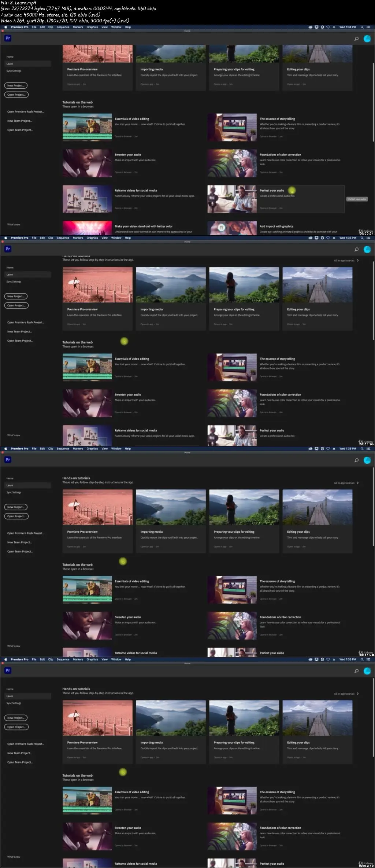Click the Wed 1:36 PM menu bar clock
The width and height of the screenshot is (375, 868).
coord(348,659)
